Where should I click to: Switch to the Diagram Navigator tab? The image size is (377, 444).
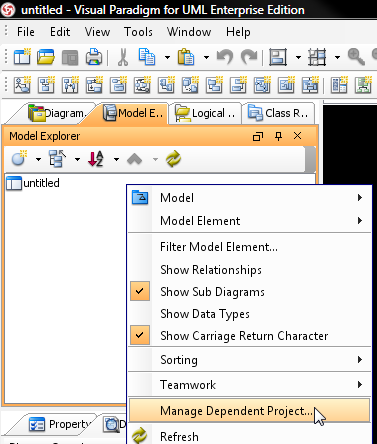(x=56, y=113)
